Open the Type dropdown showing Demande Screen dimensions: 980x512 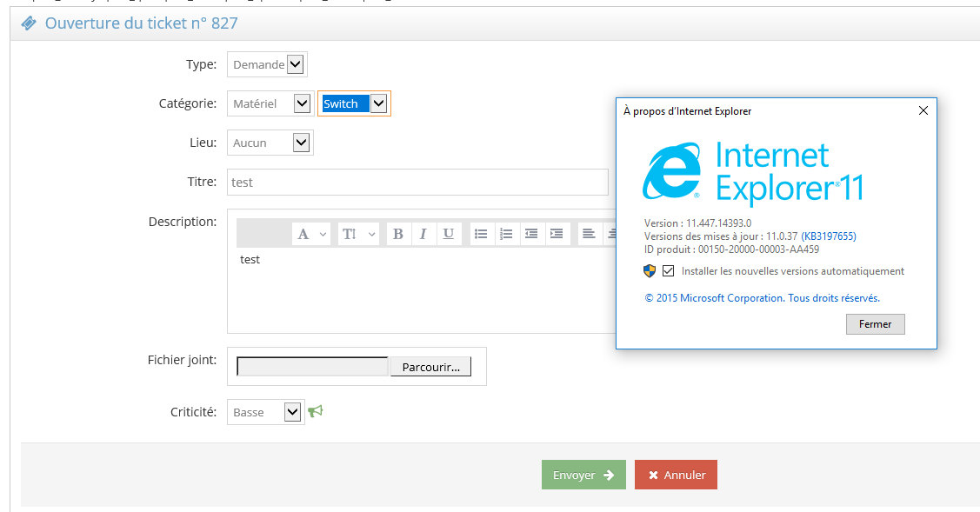tap(267, 64)
